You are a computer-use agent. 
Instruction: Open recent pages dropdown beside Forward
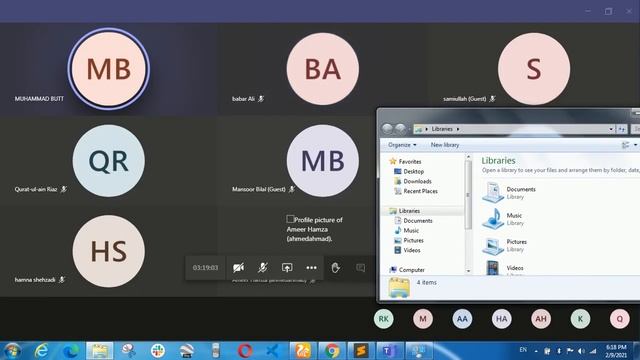(x=409, y=129)
